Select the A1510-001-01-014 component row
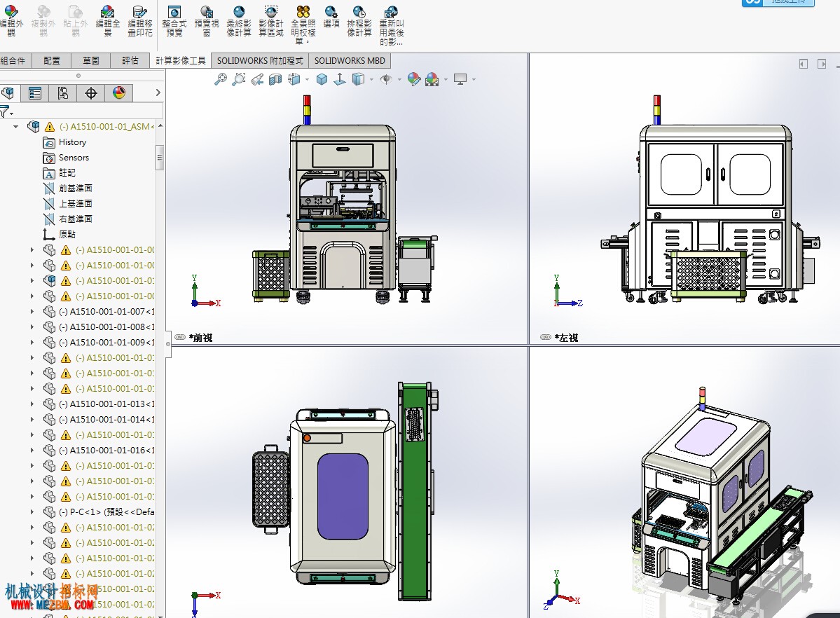The width and height of the screenshot is (840, 618). [99, 419]
